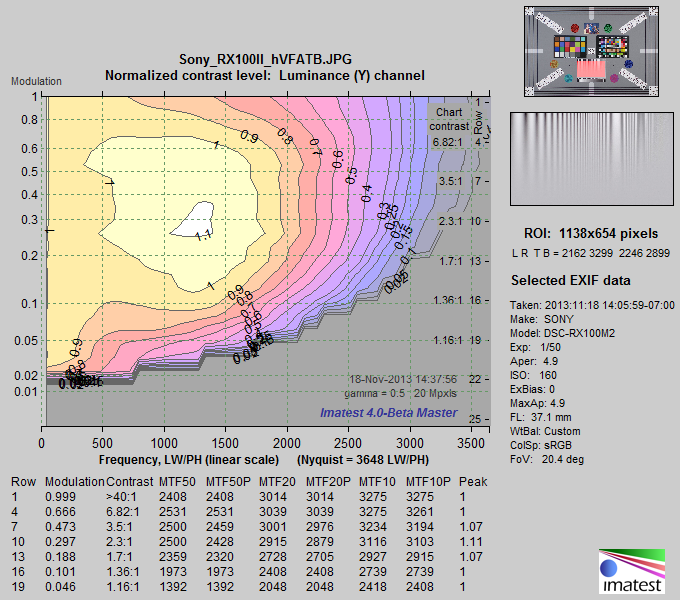Click the 'Peak' column header
Image resolution: width=680 pixels, height=600 pixels.
[473, 482]
